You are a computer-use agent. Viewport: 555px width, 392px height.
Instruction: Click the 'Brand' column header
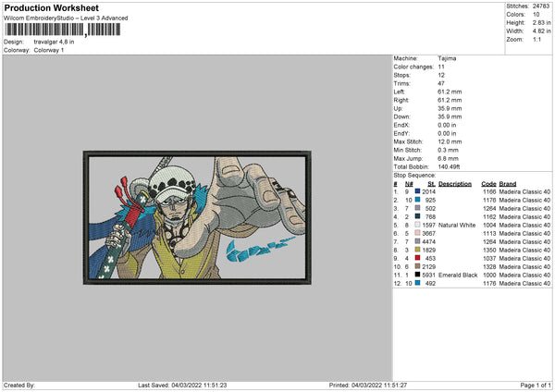508,184
